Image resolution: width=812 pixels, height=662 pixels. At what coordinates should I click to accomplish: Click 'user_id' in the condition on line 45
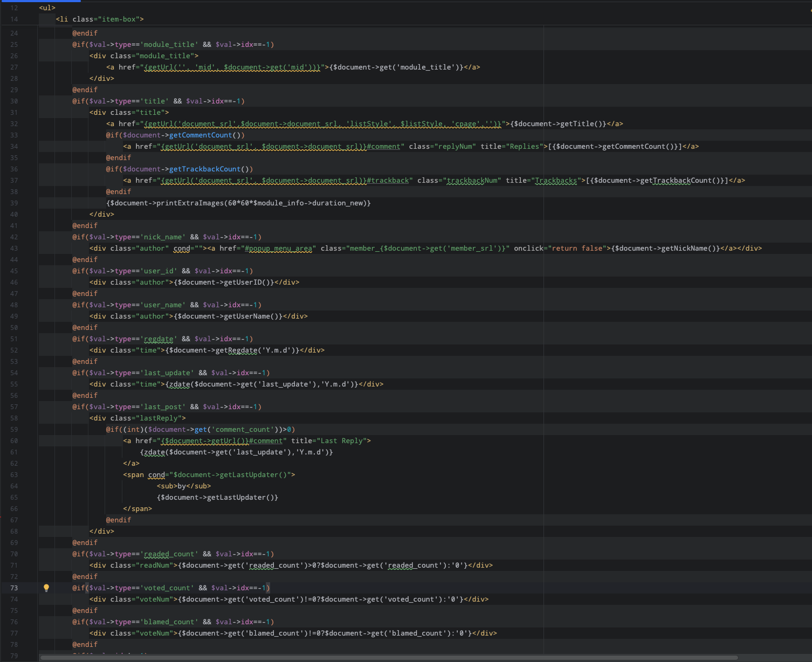click(x=159, y=271)
